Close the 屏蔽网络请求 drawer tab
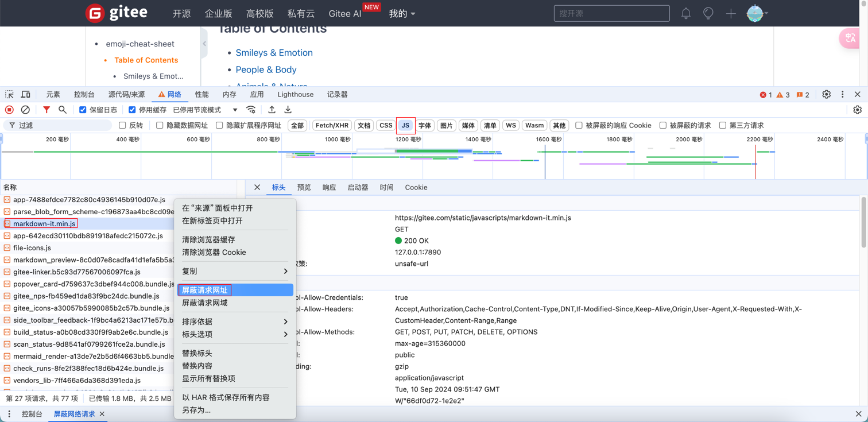This screenshot has height=422, width=868. click(x=102, y=414)
